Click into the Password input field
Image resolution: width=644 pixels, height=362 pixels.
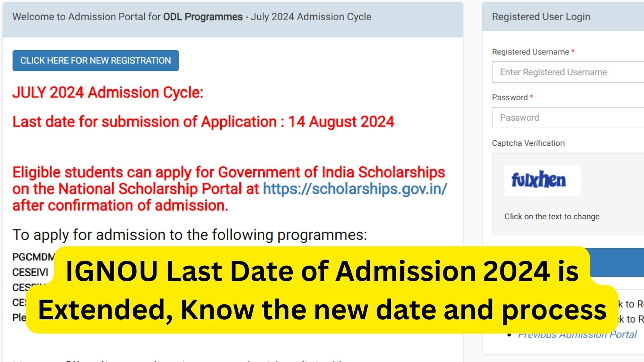pyautogui.click(x=567, y=118)
